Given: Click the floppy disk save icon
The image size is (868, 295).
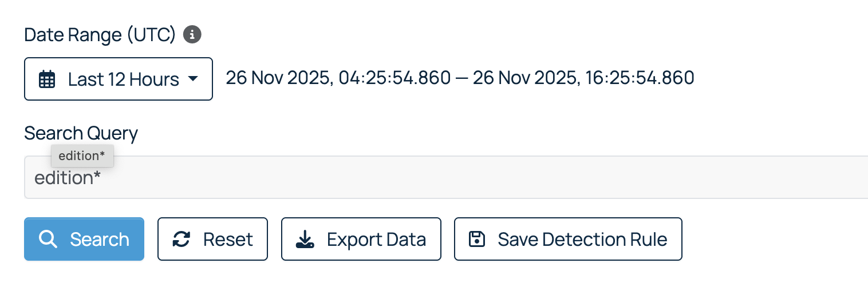Looking at the screenshot, I should pyautogui.click(x=476, y=239).
